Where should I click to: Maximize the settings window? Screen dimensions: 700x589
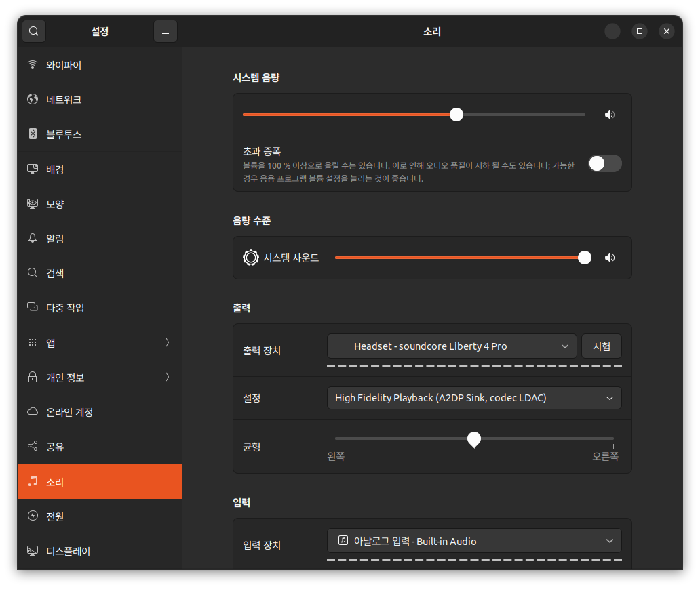point(639,31)
